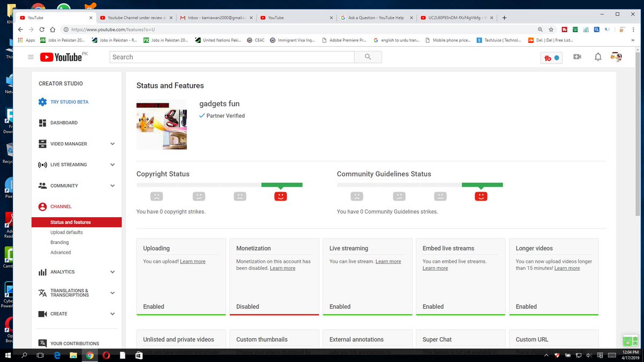Select Status and features in sidebar

pos(77,222)
